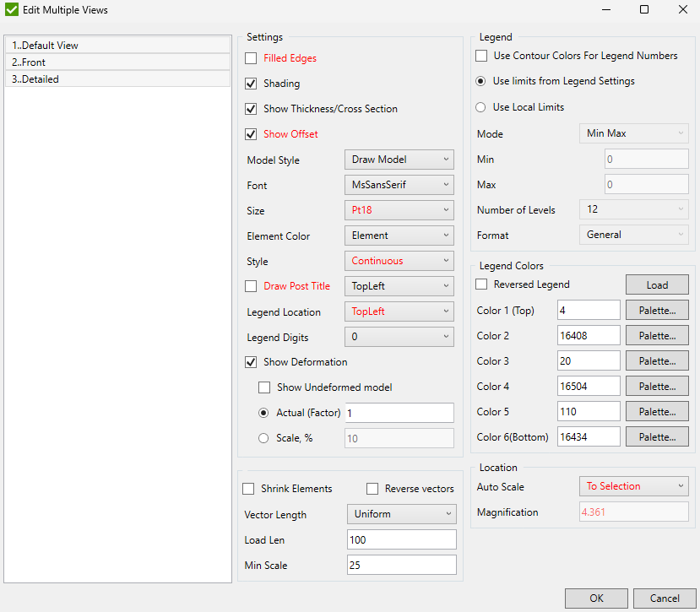700x612 pixels.
Task: Enable the Reversed Legend option
Action: tap(481, 284)
